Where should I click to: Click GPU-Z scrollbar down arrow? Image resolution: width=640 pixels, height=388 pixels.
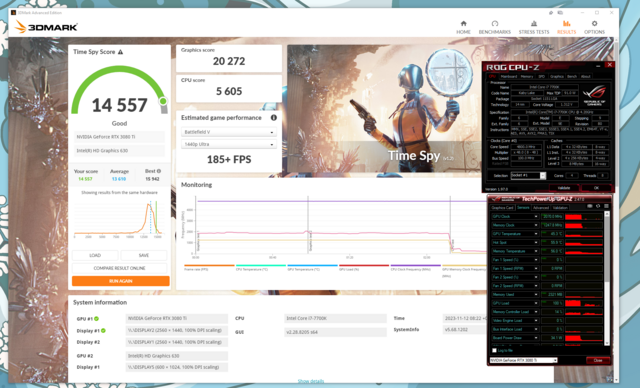(x=607, y=344)
